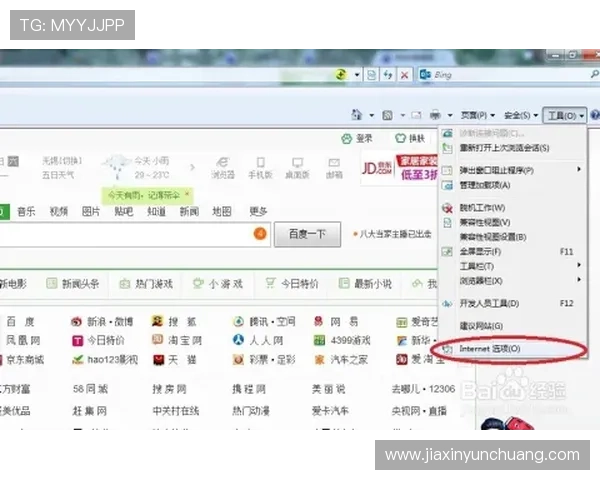The height and width of the screenshot is (480, 600).
Task: Click Internet 选项(O) in the Tools menu
Action: click(x=513, y=349)
